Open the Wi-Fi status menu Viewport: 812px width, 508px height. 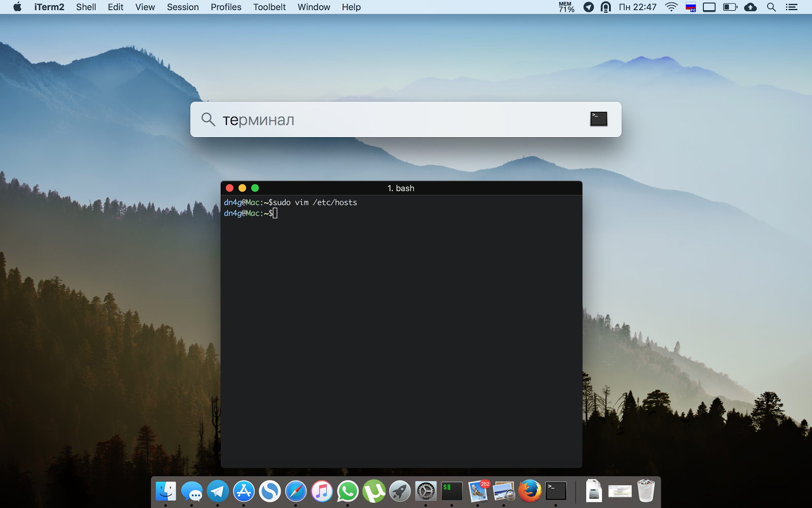(x=671, y=7)
